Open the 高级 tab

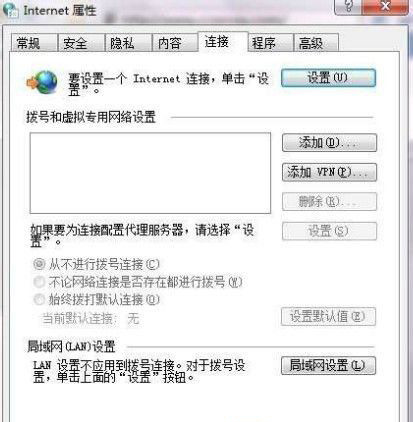point(316,43)
